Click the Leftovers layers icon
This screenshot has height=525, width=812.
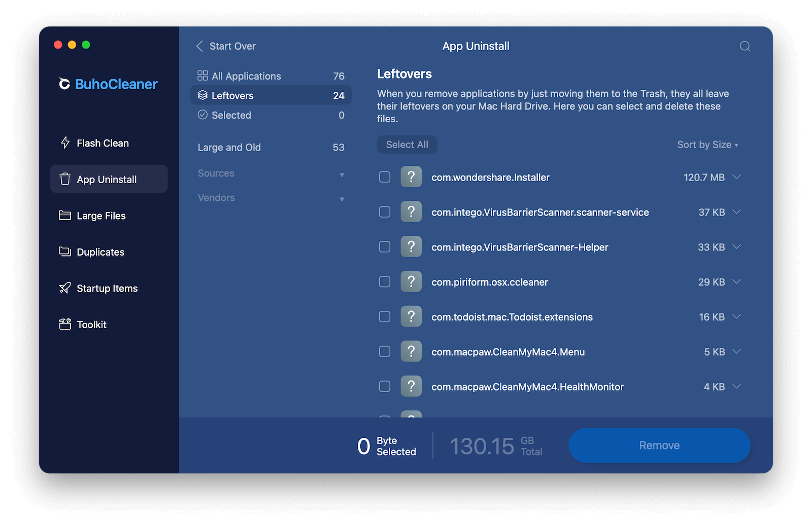202,95
